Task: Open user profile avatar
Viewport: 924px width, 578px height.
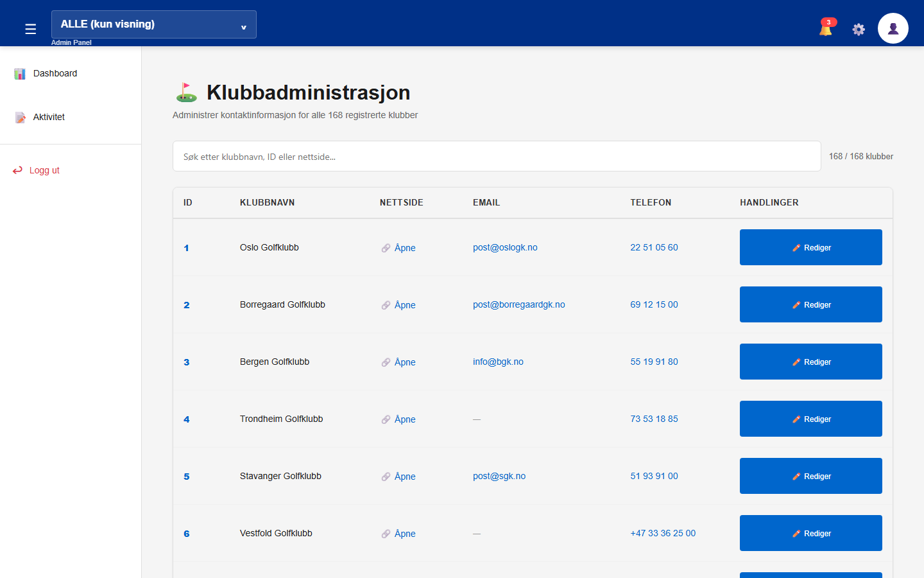Action: (x=893, y=28)
